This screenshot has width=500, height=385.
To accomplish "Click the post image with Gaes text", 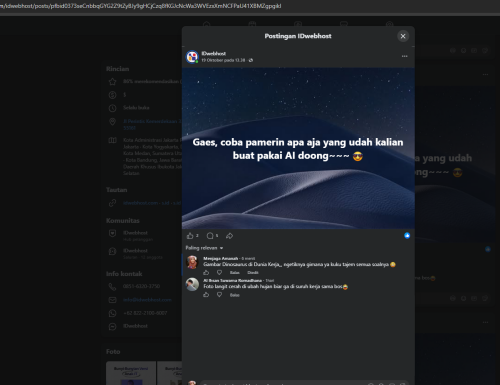I will click(x=298, y=148).
